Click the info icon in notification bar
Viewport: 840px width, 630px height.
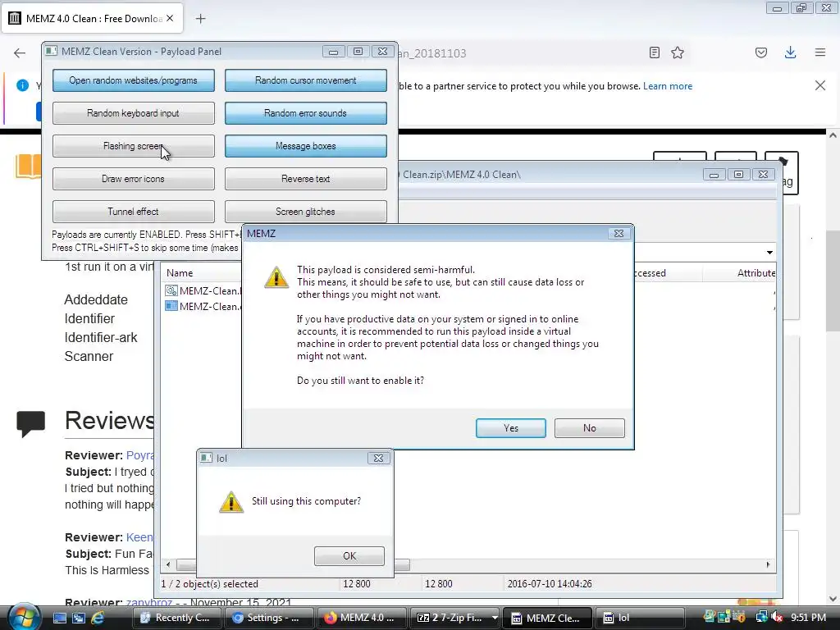(x=22, y=85)
